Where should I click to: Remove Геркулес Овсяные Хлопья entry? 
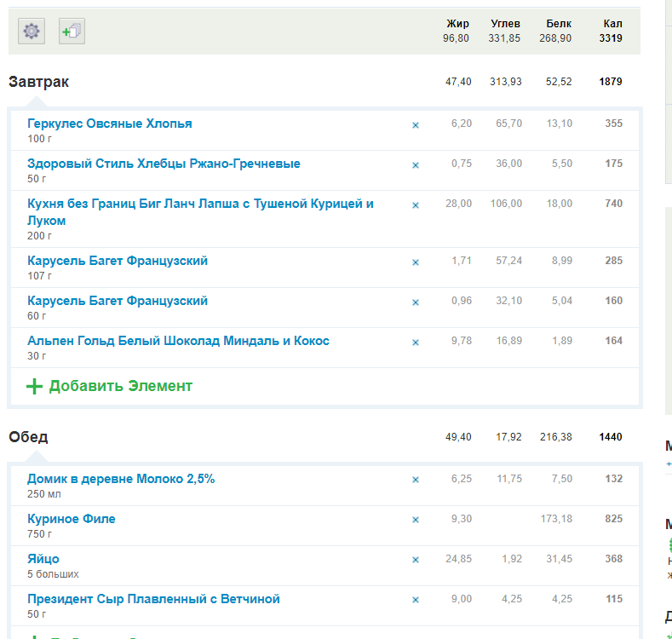pos(416,125)
